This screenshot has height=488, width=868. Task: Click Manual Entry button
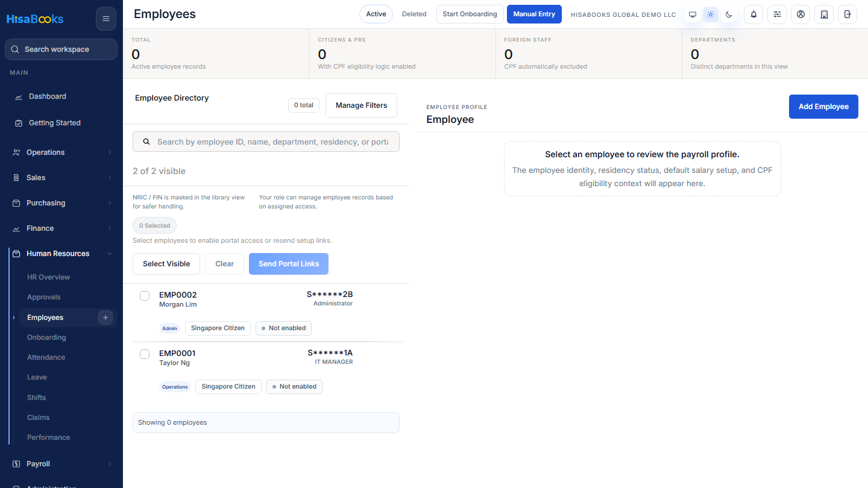[534, 14]
